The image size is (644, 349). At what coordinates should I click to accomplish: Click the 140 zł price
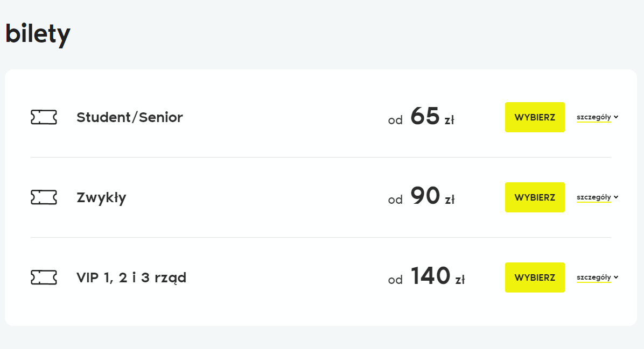(437, 276)
